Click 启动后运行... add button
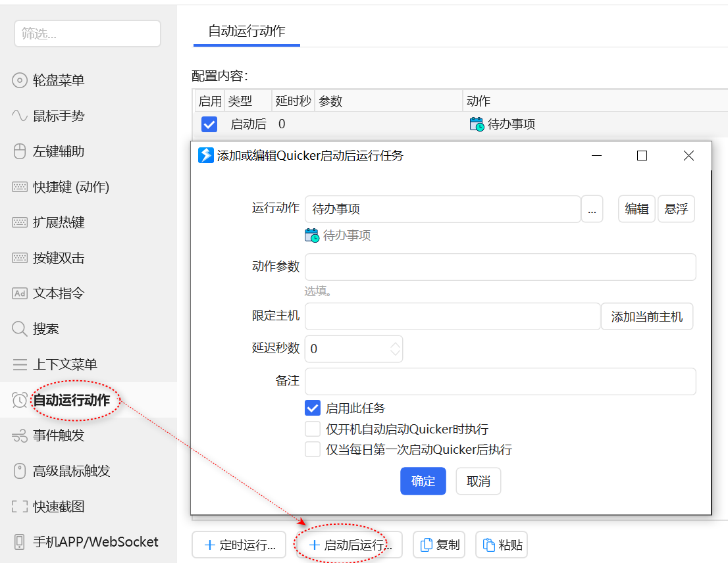 (349, 545)
